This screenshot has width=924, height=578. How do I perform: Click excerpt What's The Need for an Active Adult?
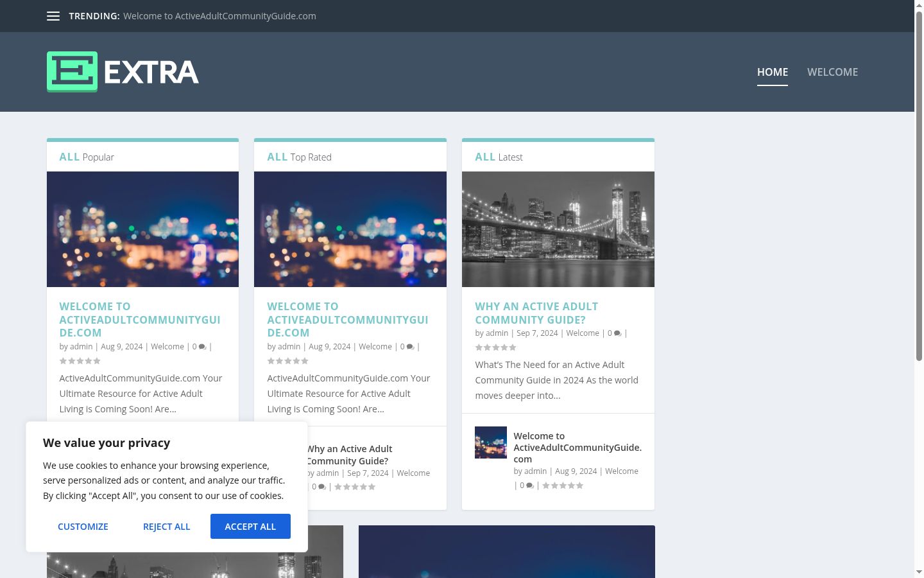[557, 380]
